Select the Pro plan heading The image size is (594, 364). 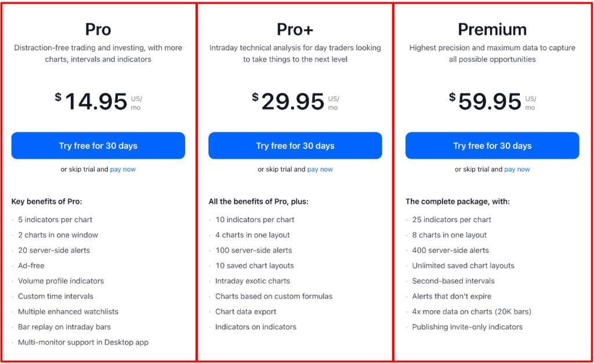[98, 29]
